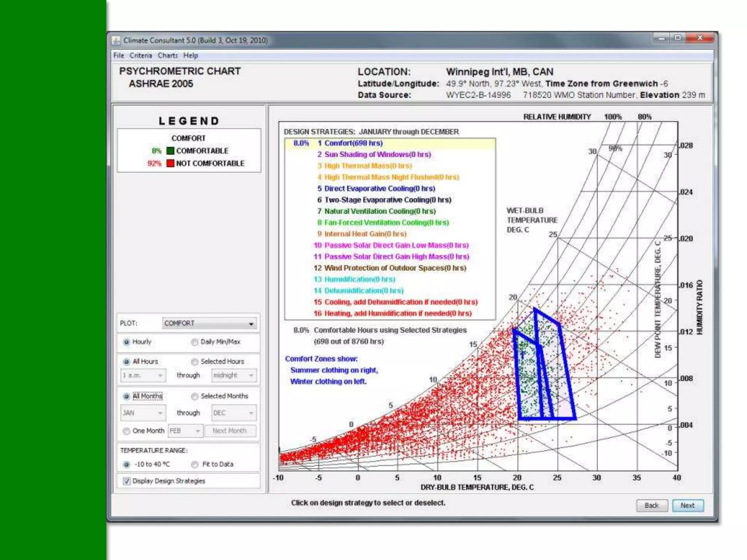Minimize the Climate Consultant window

pyautogui.click(x=662, y=38)
